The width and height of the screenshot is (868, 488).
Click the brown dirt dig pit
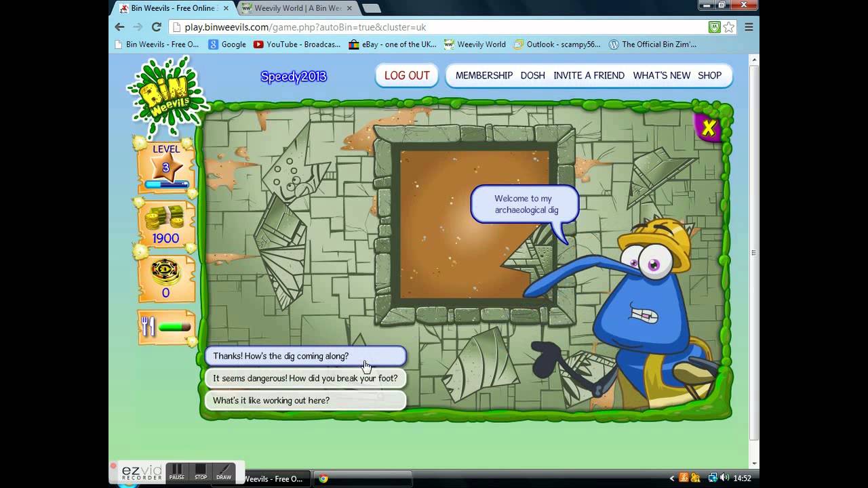click(x=474, y=224)
